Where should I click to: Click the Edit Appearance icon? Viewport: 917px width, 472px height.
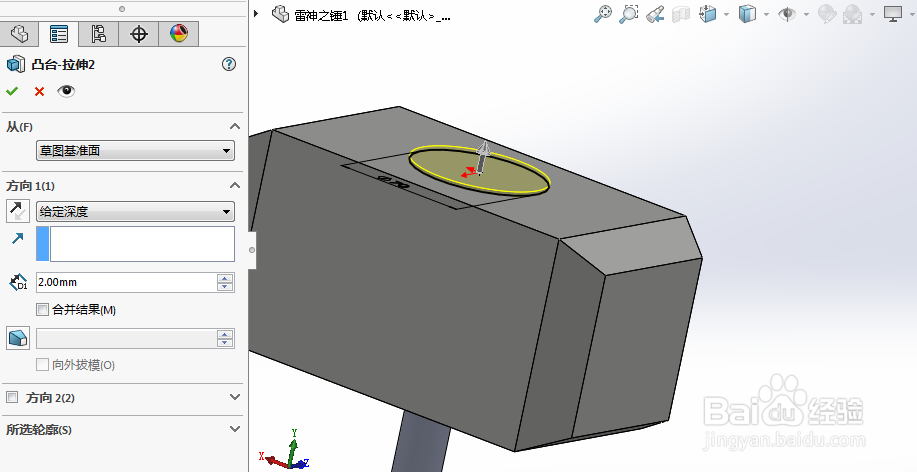826,14
